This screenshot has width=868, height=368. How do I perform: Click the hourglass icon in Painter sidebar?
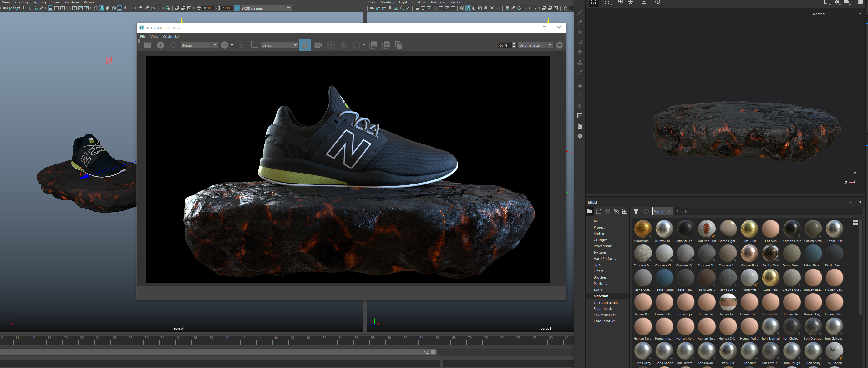[x=580, y=96]
